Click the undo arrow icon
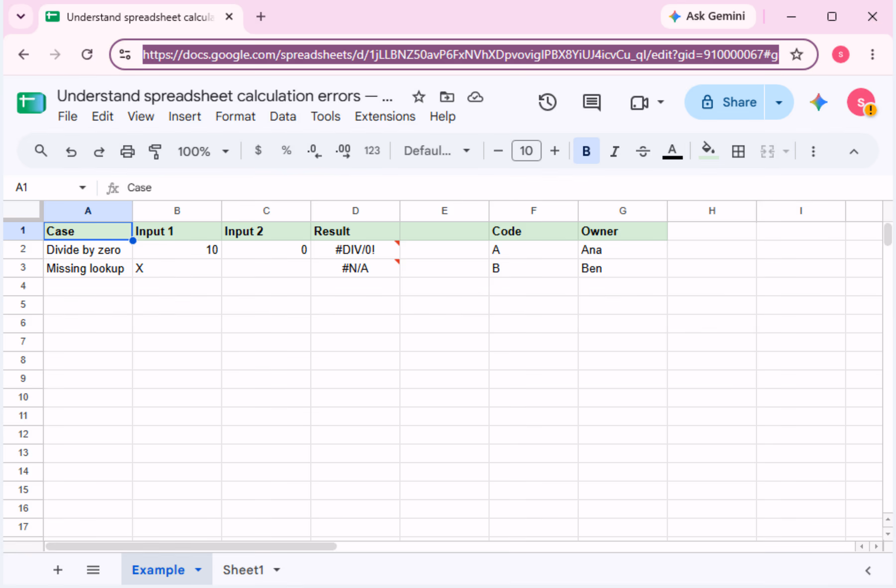The width and height of the screenshot is (896, 588). [x=71, y=151]
